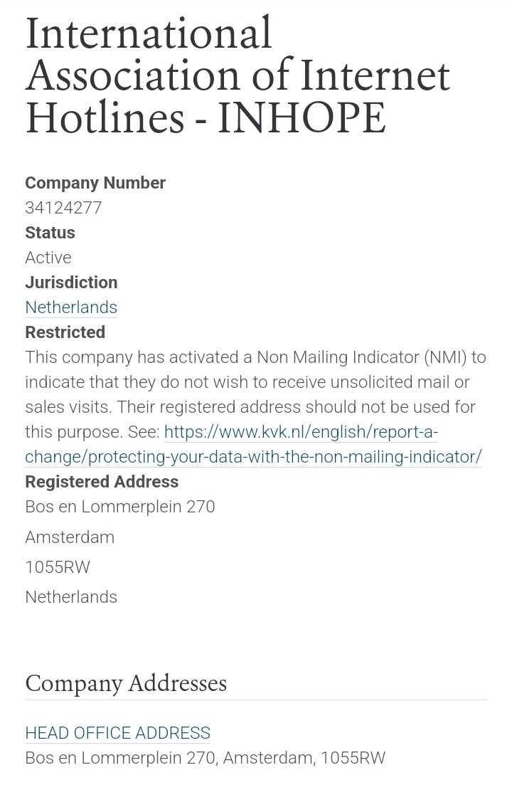
Task: Open the Netherlands jurisdiction link
Action: pos(71,307)
